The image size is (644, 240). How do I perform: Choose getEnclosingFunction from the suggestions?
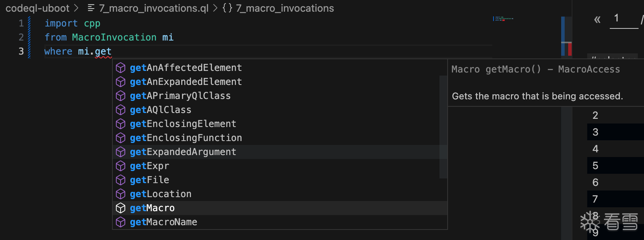click(x=185, y=138)
